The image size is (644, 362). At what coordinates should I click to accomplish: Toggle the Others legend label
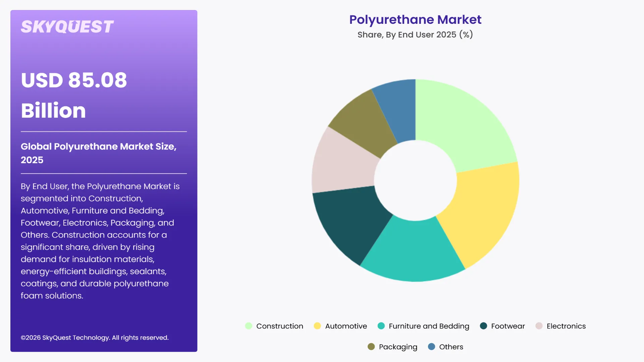pos(451,347)
